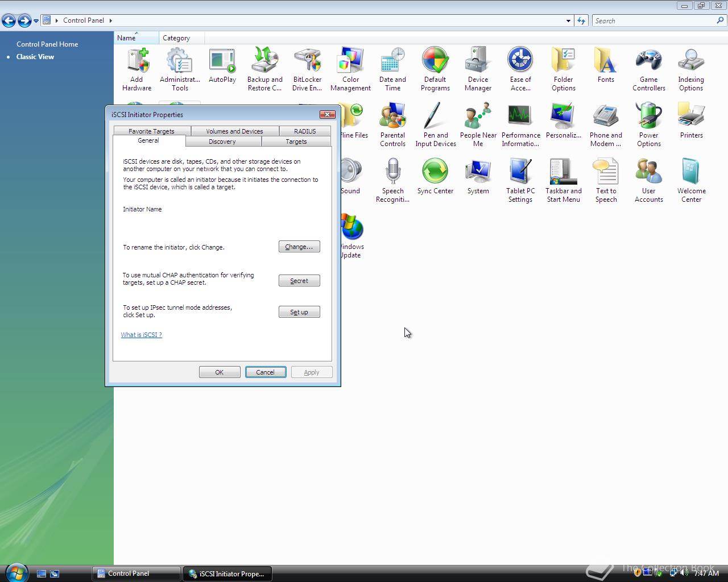Screen dimensions: 728x582
Task: Open Welcome Center icon
Action: [x=691, y=181]
